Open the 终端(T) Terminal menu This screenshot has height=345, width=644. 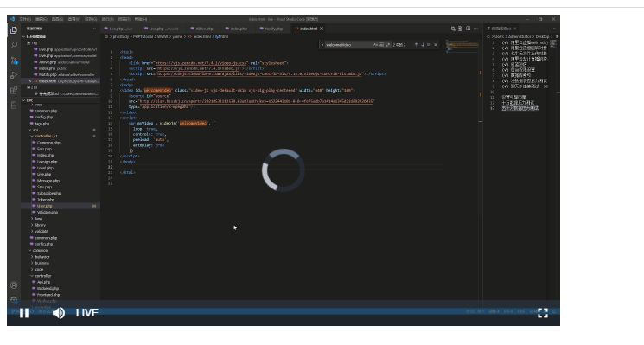tap(124, 19)
